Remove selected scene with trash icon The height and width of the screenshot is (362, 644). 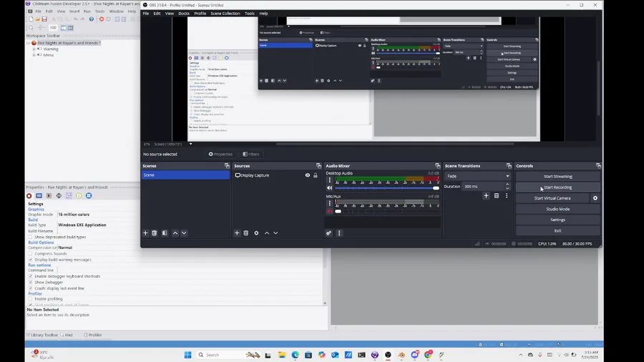click(x=155, y=233)
